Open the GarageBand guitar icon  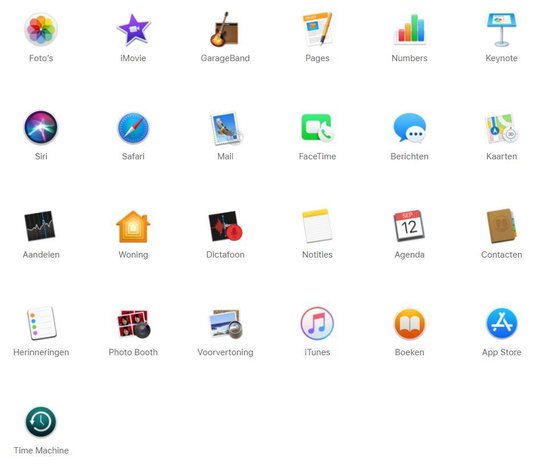coord(224,29)
